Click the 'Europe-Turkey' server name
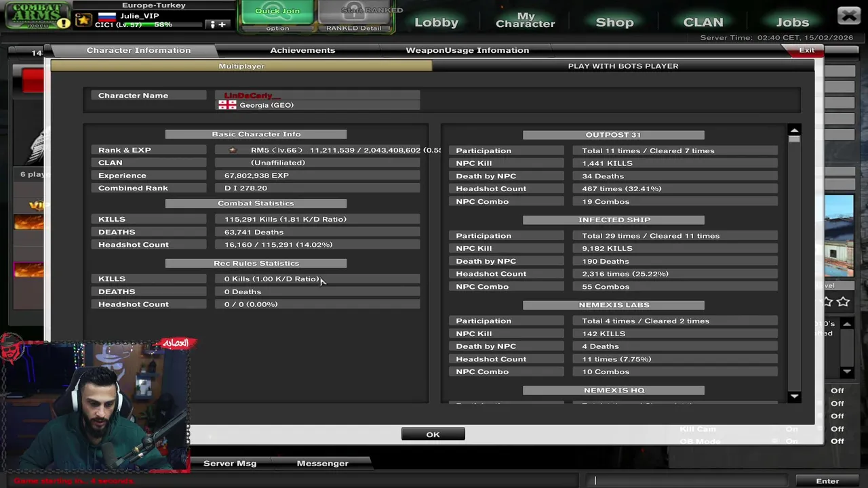Screen dimensions: 868x488 coord(154,5)
